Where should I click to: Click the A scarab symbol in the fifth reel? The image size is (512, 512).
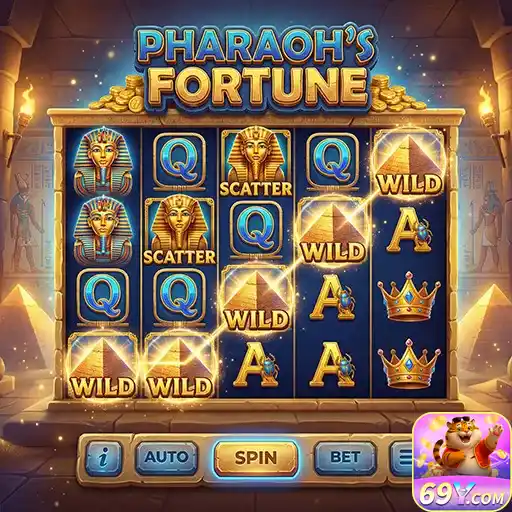409,230
